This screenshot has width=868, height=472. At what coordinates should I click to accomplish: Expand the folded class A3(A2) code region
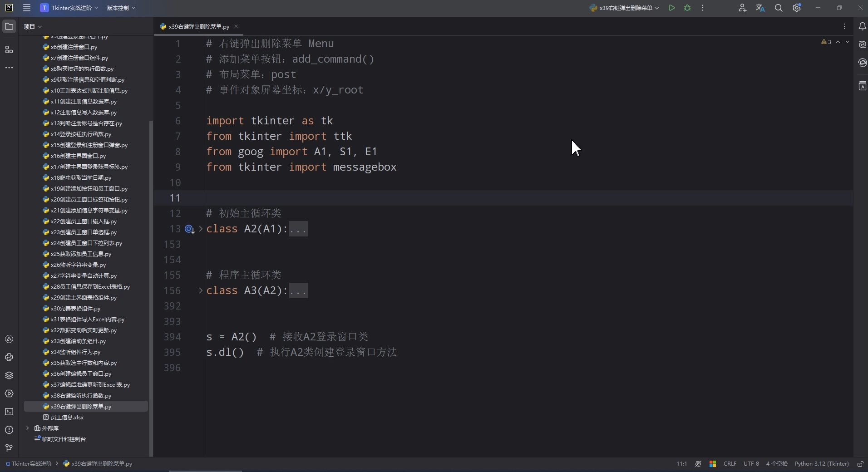pos(200,290)
